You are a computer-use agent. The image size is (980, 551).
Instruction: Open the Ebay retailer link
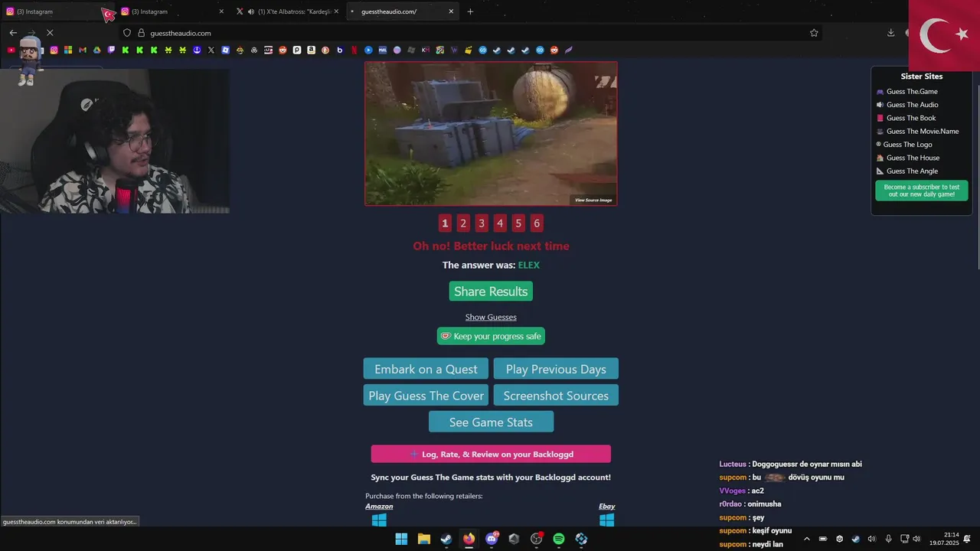[x=606, y=507]
